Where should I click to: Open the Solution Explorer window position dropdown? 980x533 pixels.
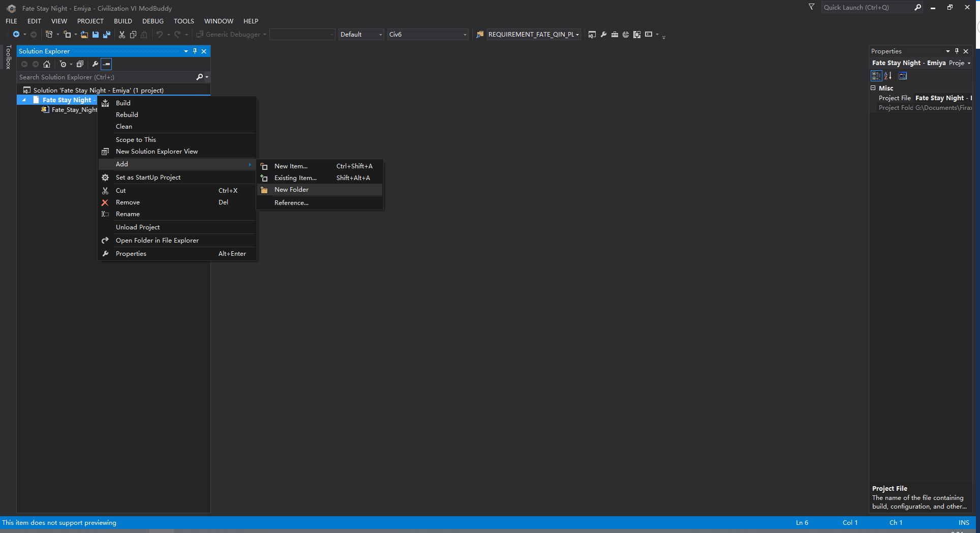point(186,51)
